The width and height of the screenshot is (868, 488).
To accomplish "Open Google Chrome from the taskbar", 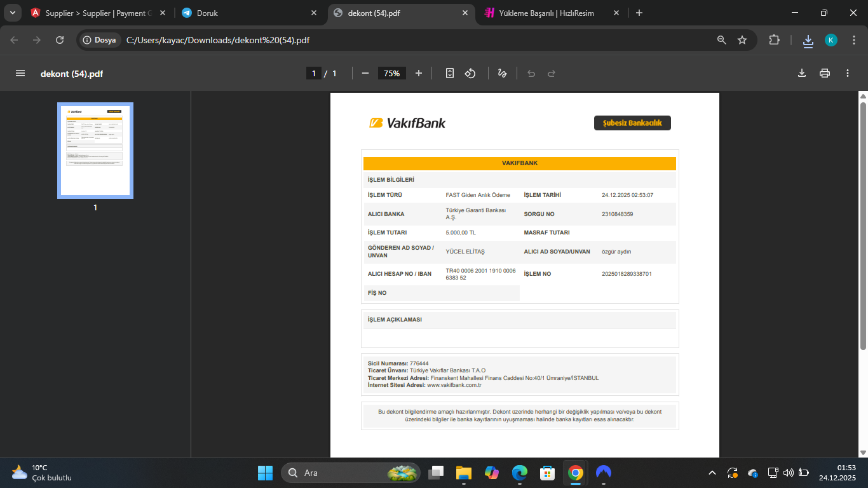I will tap(576, 473).
